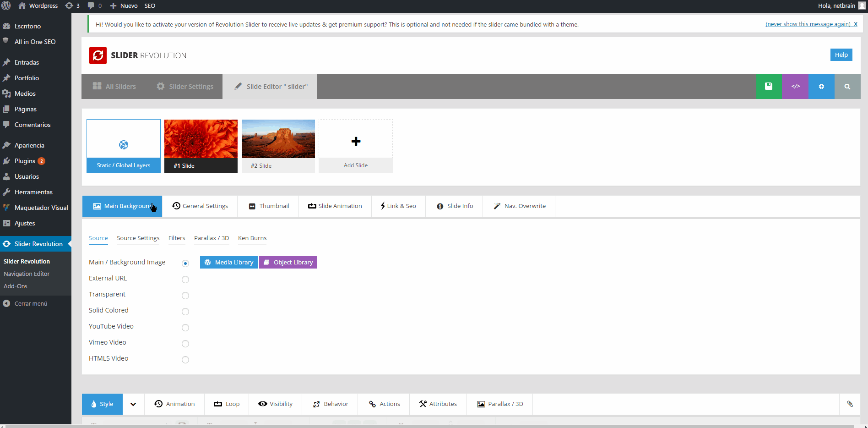Screen dimensions: 868x428
Task: Select Vimeo Video radio button
Action: coord(185,344)
